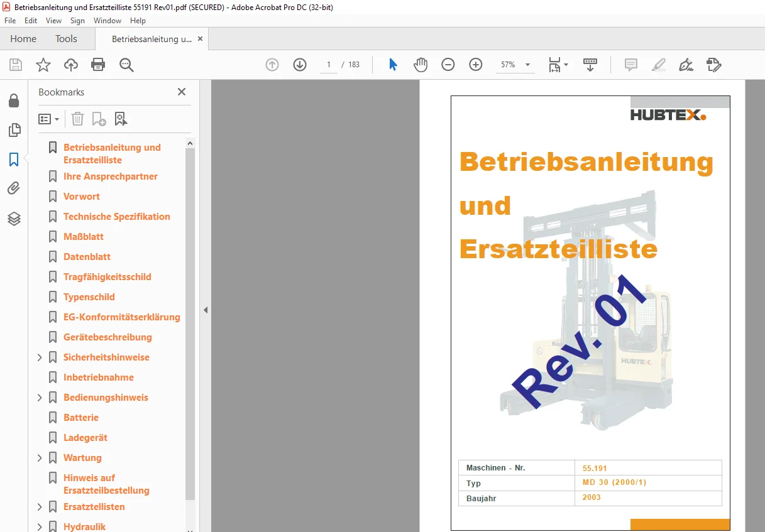Jump to Gerätebeschreibung bookmark
The width and height of the screenshot is (765, 532).
tap(107, 337)
